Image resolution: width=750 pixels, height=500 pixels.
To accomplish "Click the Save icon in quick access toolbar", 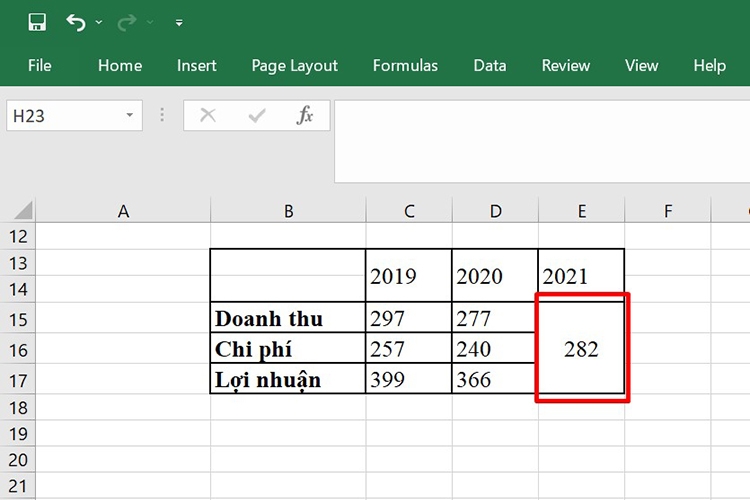I will coord(37,22).
